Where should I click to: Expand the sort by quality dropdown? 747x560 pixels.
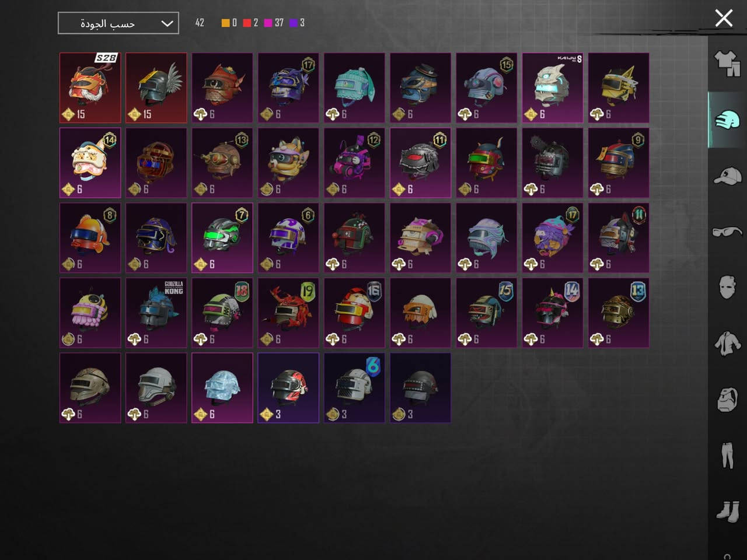[x=118, y=23]
